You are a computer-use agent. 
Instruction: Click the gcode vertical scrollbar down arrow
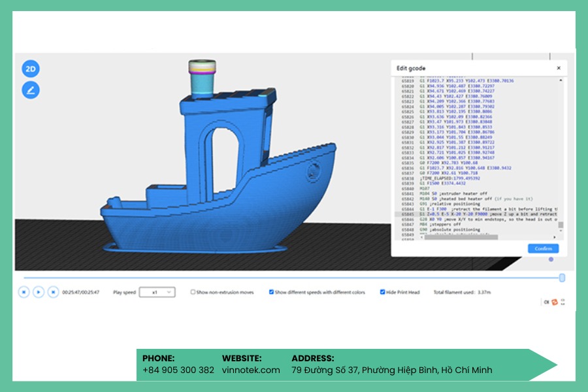click(x=561, y=231)
